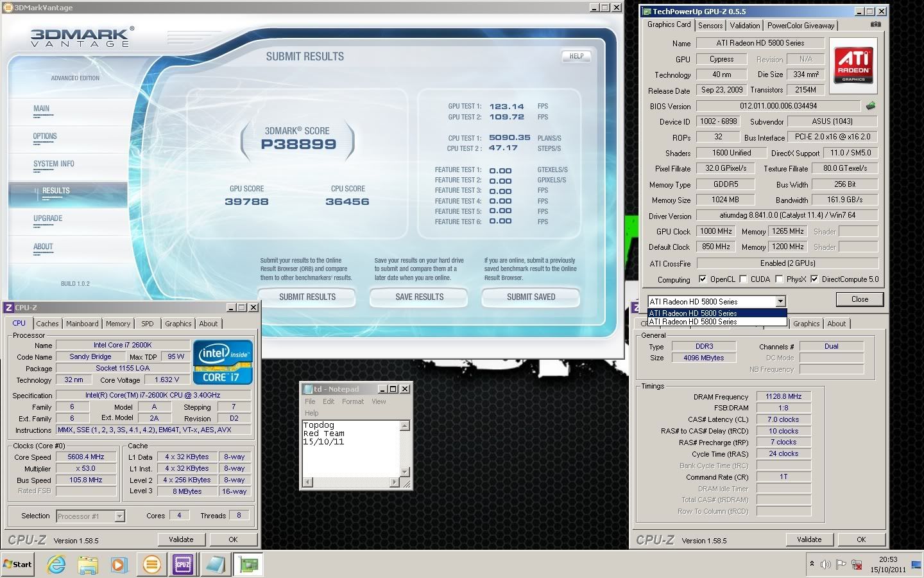Open the volume speaker icon in system tray
Viewport: 924px width, 578px height.
point(826,565)
